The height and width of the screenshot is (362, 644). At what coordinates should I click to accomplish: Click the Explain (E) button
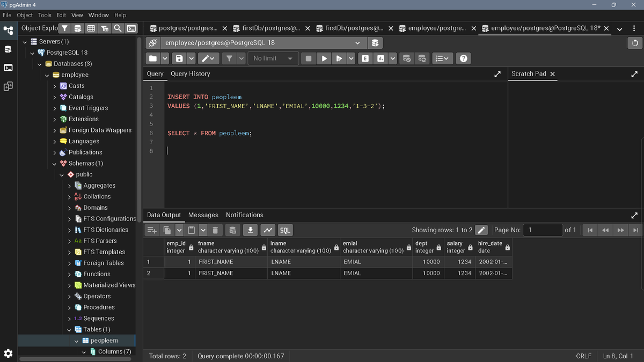(x=365, y=58)
